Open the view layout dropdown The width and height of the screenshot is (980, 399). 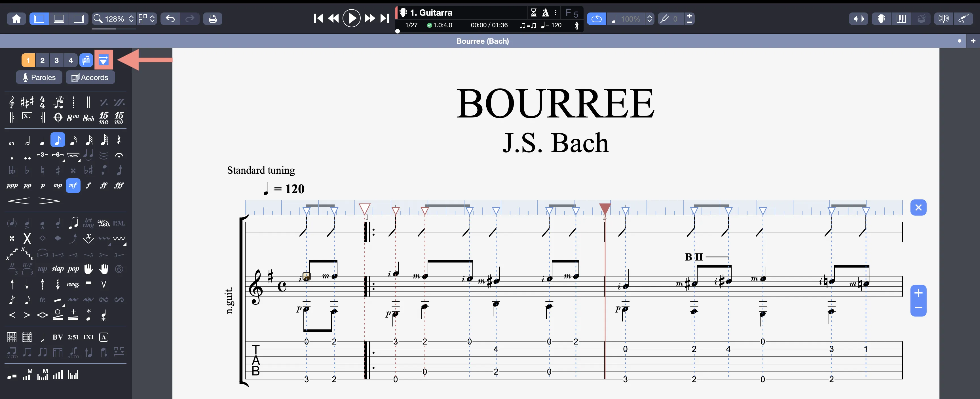pyautogui.click(x=147, y=19)
